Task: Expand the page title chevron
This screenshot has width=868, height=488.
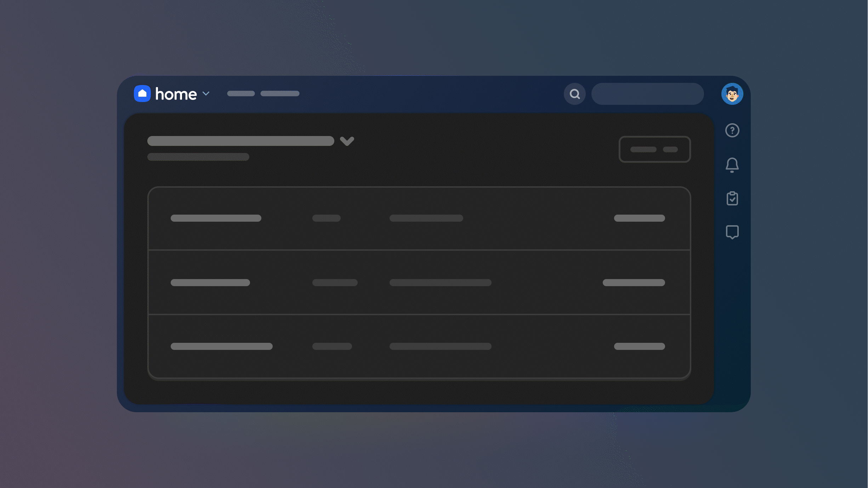Action: [347, 141]
